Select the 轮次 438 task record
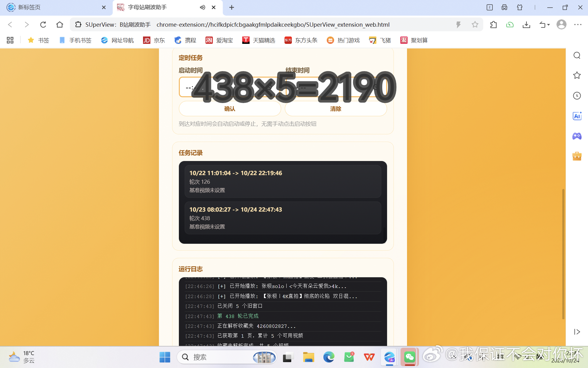The image size is (588, 368). point(283,218)
